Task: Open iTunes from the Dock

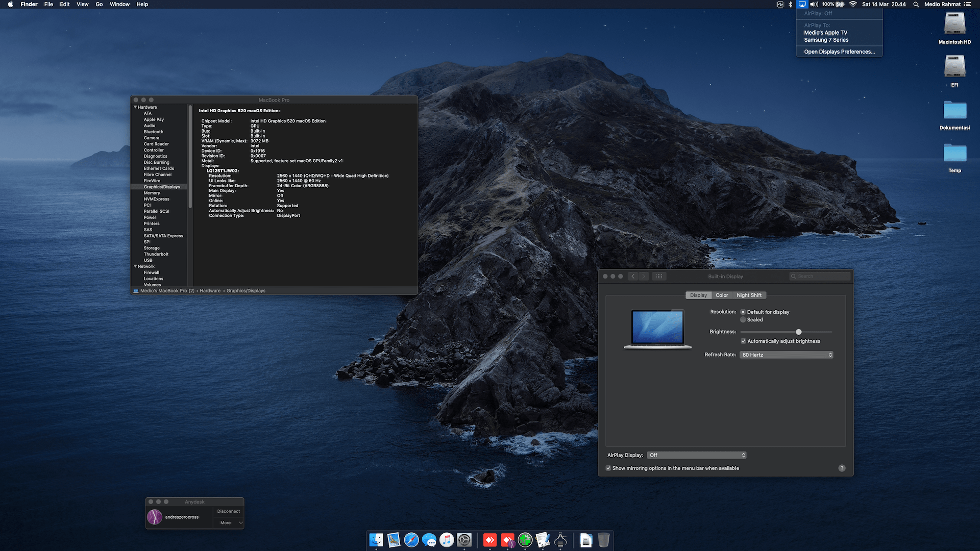Action: pyautogui.click(x=447, y=540)
